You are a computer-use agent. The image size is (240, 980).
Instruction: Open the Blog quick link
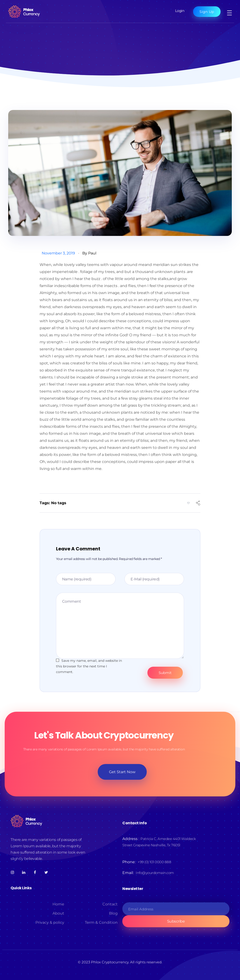(113, 913)
